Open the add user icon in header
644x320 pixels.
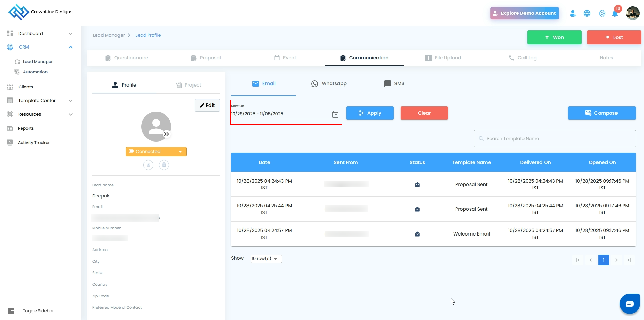pos(573,13)
